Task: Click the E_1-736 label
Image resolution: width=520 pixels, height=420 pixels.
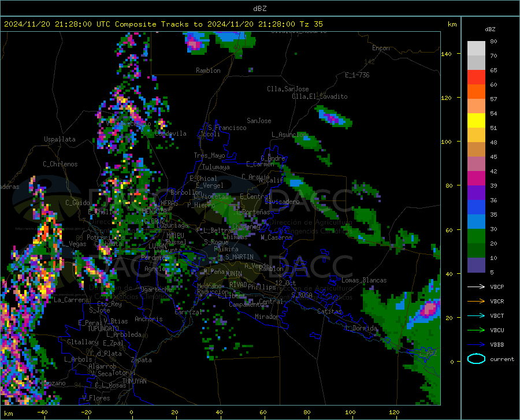Action: (x=357, y=75)
